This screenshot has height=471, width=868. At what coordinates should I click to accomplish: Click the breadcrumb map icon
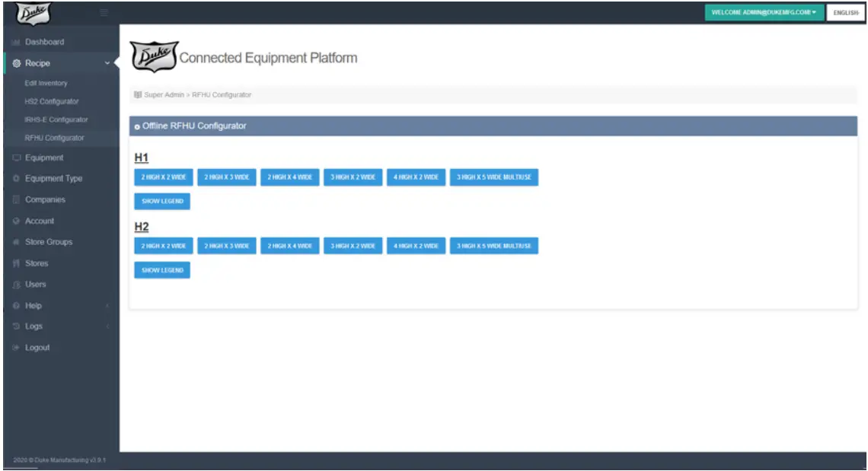click(x=138, y=94)
